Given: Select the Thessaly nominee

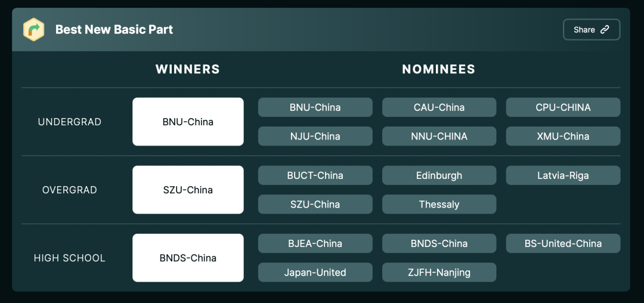Looking at the screenshot, I should point(439,204).
